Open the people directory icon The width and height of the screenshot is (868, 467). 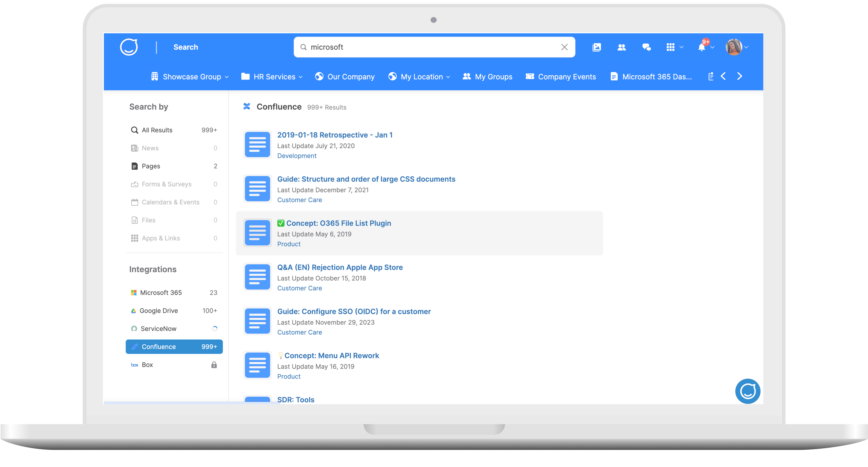[621, 47]
